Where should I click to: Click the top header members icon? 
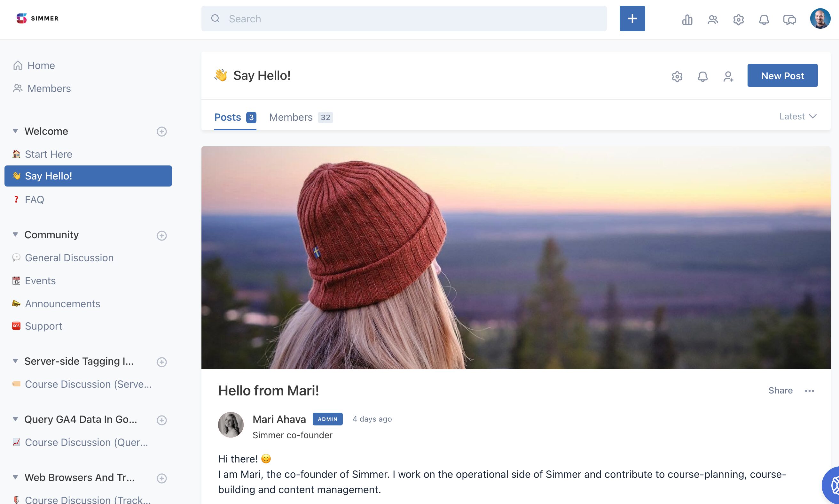pos(712,20)
